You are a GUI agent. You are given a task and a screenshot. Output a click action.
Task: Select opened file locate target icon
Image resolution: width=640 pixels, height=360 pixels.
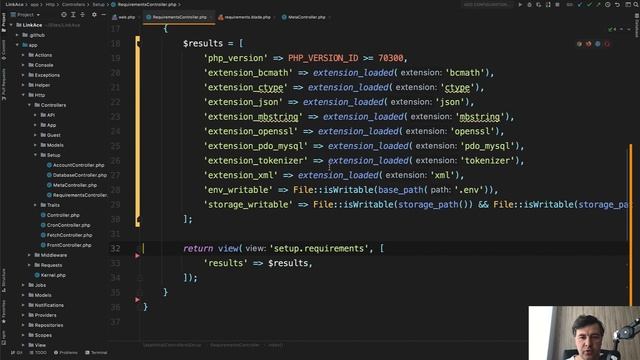coord(64,15)
